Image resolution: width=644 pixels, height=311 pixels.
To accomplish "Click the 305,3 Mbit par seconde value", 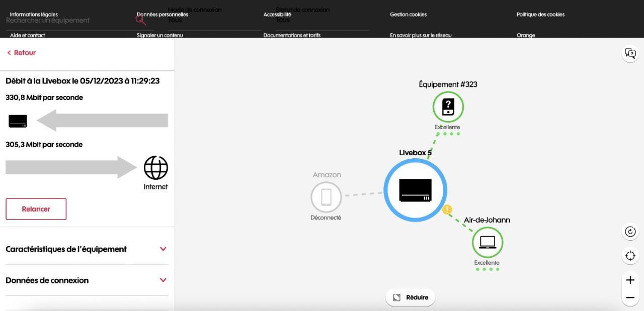I will pos(44,145).
